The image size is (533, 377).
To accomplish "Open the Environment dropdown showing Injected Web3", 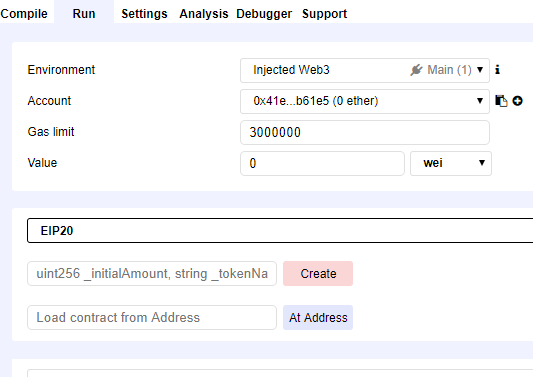I will (x=365, y=70).
